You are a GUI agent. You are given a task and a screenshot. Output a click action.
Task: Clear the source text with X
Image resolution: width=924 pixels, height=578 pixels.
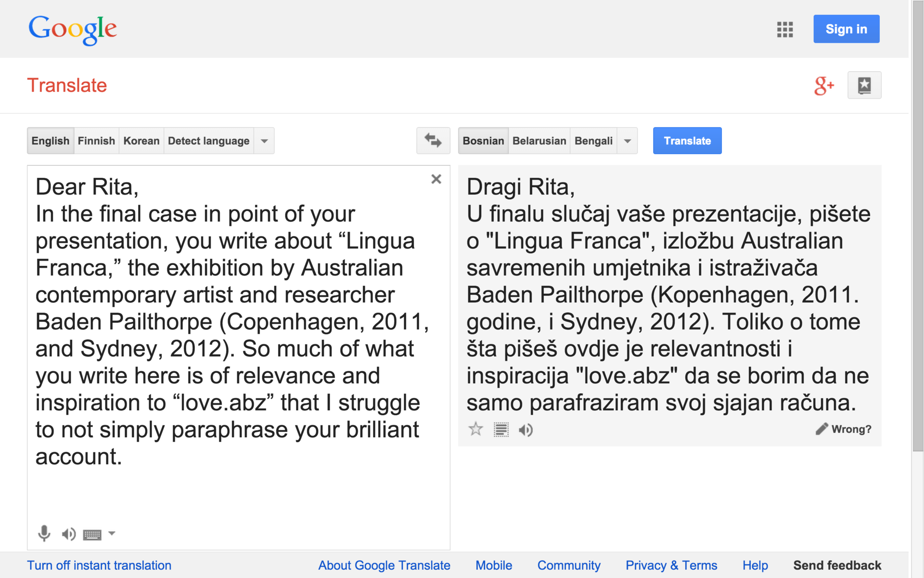[436, 179]
